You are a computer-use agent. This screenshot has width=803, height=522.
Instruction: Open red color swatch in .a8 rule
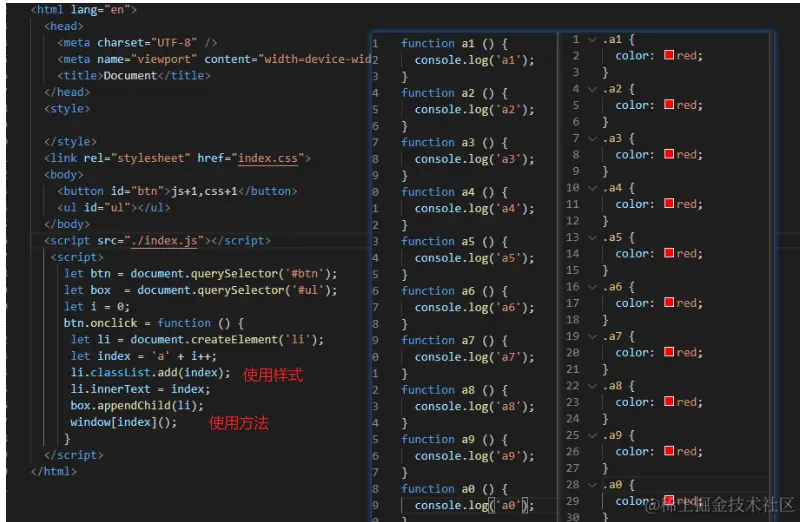[x=669, y=401]
